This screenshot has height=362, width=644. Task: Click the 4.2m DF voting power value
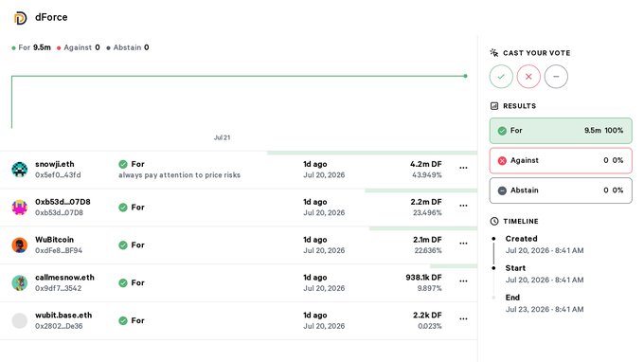point(426,164)
